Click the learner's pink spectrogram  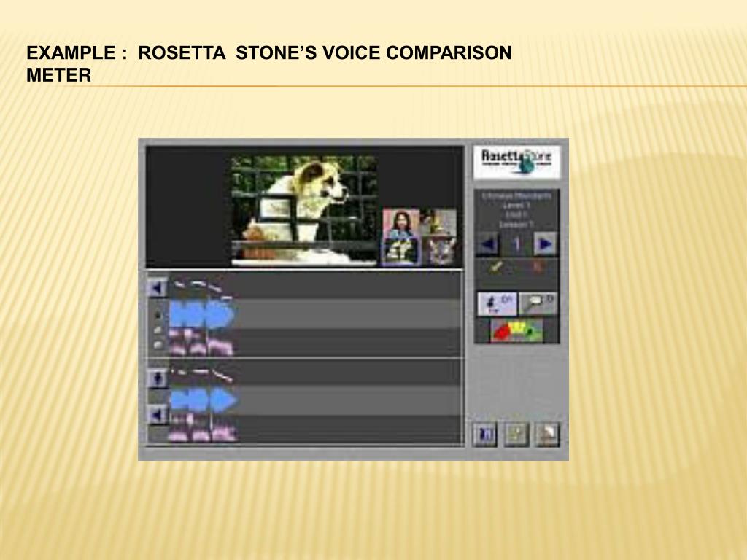[203, 429]
